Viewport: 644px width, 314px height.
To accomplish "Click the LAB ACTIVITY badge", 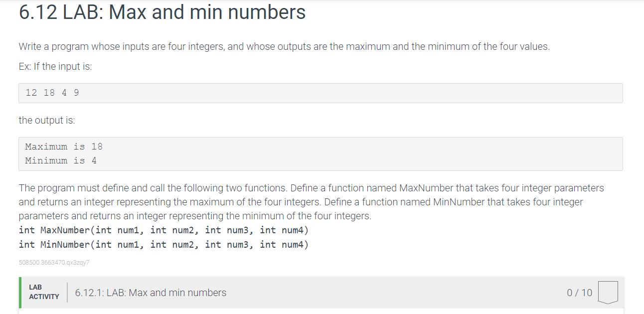I will point(43,292).
